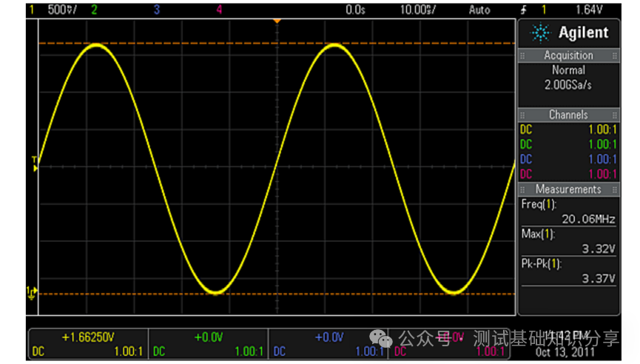Click the Channels panel right grip icon
Image resolution: width=640 pixels, height=364 pixels.
pos(615,115)
